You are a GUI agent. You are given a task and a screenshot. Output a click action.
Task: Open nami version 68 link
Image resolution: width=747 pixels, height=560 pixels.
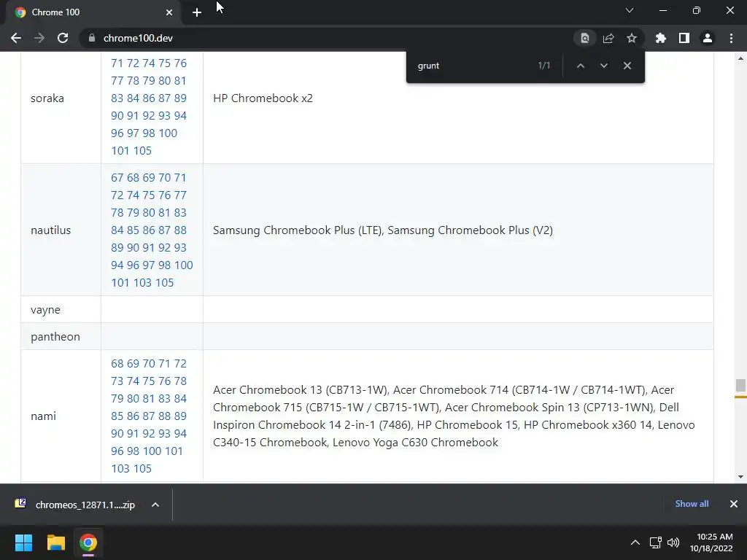(117, 363)
